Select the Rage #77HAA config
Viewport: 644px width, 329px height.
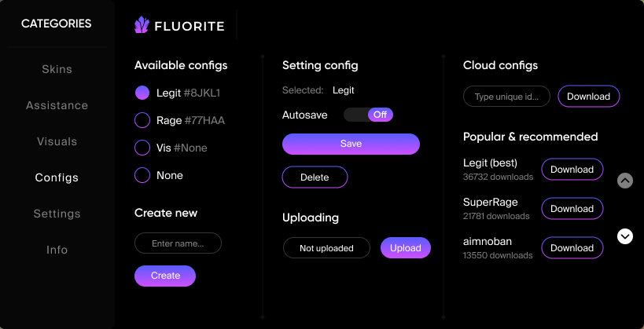point(142,120)
